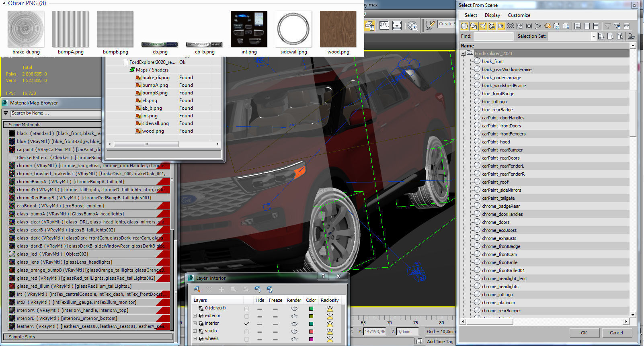Click Cancel button in Select From Scene
Screen dimensions: 644x346
click(x=616, y=333)
